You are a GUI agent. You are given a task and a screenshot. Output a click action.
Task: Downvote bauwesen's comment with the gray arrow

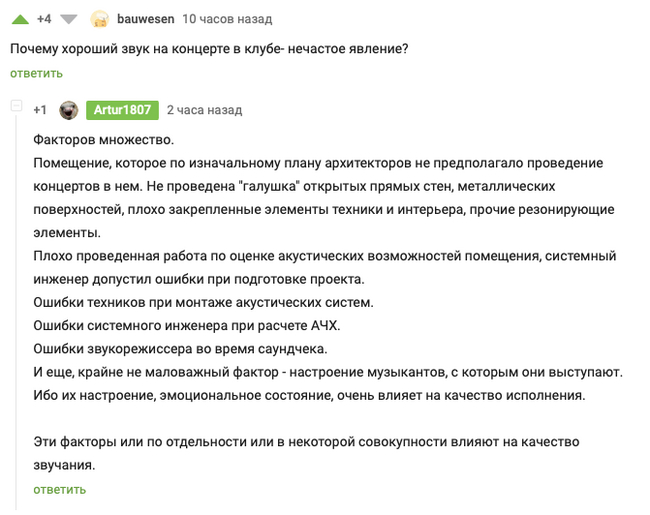tap(68, 19)
